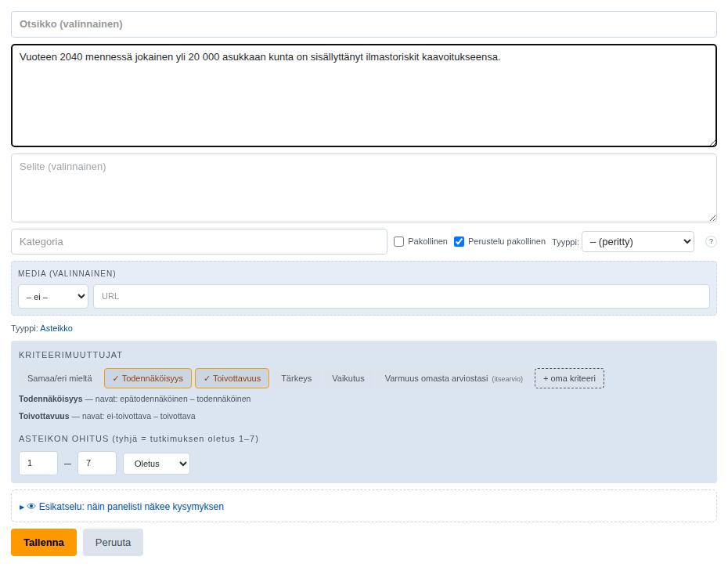
Task: Expand the Esikatselu preview section
Action: point(121,506)
